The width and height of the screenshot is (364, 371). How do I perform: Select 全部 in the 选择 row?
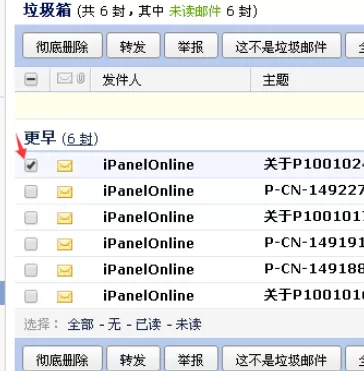[x=80, y=324]
